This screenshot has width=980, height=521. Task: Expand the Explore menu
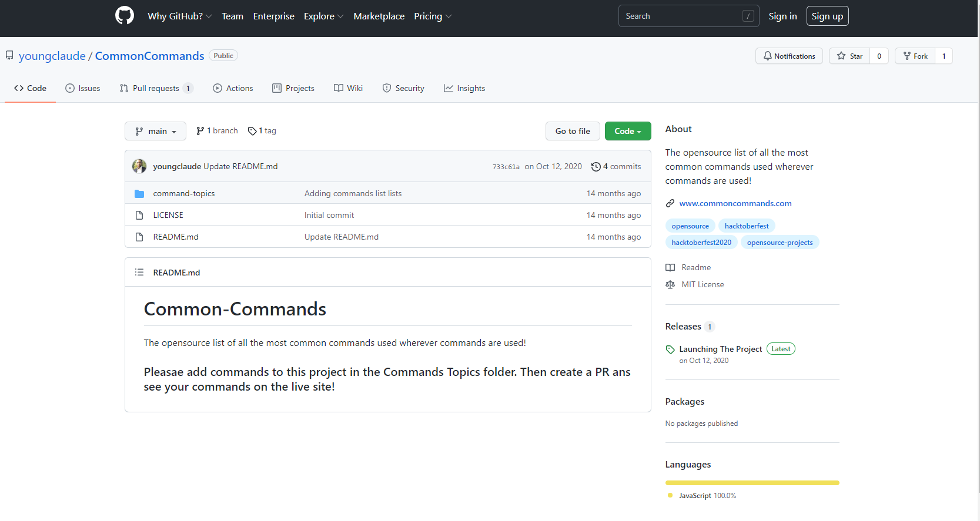[x=324, y=16]
